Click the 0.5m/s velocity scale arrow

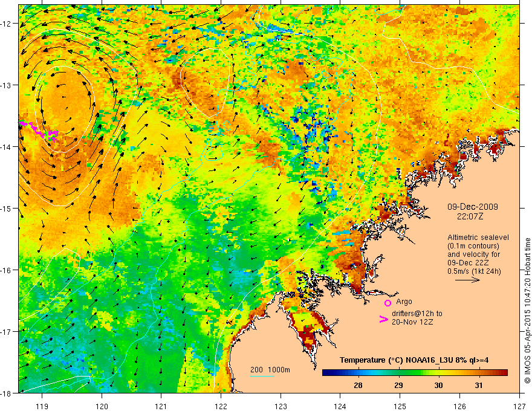[x=467, y=280]
